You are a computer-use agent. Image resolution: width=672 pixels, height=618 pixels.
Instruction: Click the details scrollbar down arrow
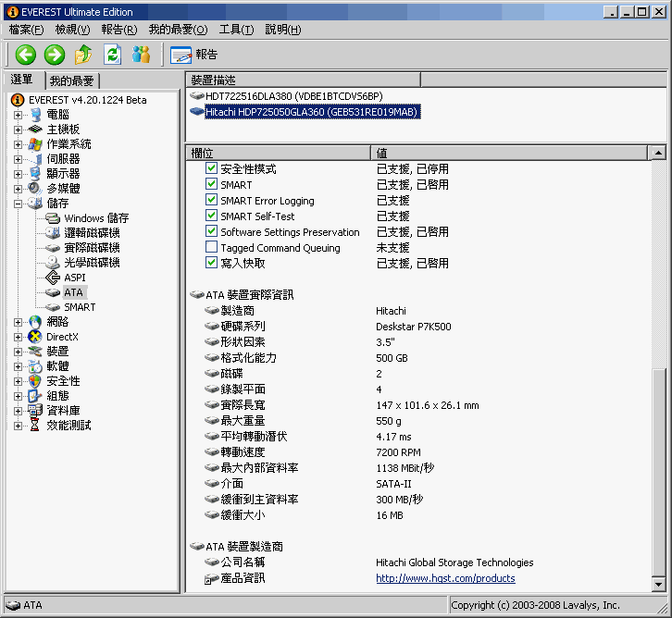tap(658, 584)
